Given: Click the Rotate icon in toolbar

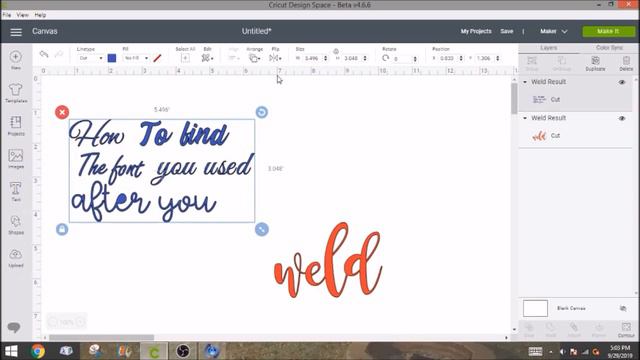Looking at the screenshot, I should tap(385, 58).
